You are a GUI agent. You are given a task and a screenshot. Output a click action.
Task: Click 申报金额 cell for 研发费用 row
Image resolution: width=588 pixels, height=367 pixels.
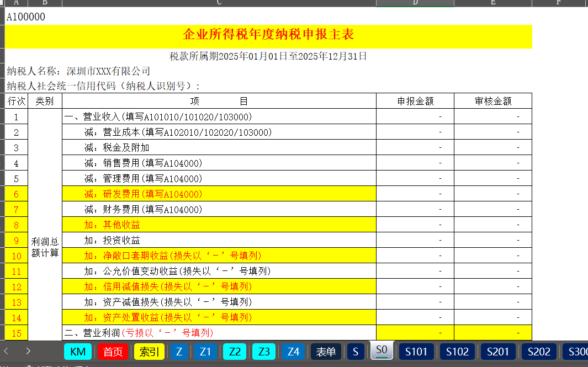click(x=415, y=194)
